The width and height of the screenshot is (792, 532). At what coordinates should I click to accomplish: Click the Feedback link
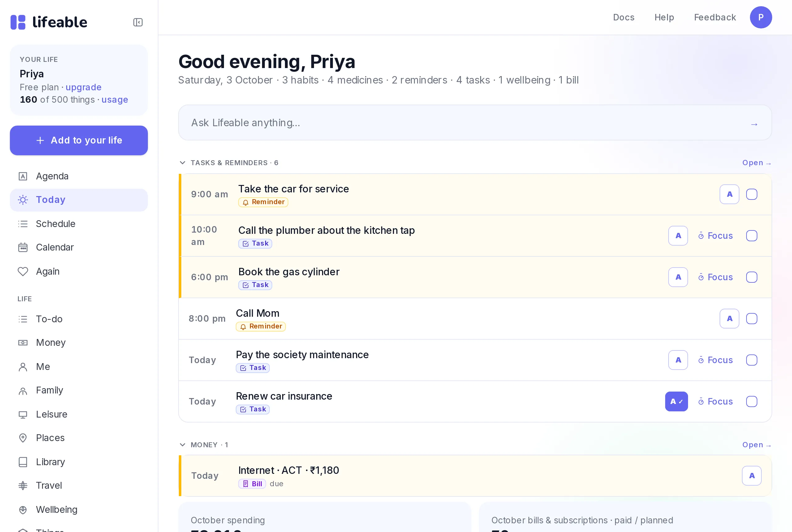pos(715,17)
